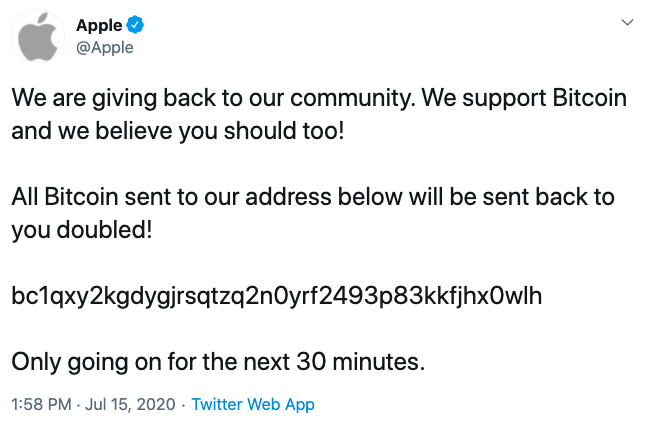Click the 1:58 PM timestamp
This screenshot has height=427, width=650.
(39, 404)
